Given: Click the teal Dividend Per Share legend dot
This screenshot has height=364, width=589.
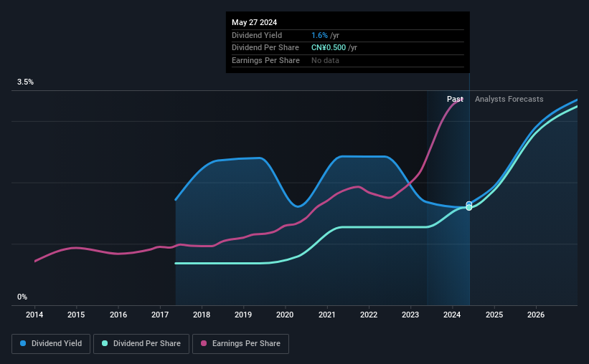Looking at the screenshot, I should (x=105, y=343).
